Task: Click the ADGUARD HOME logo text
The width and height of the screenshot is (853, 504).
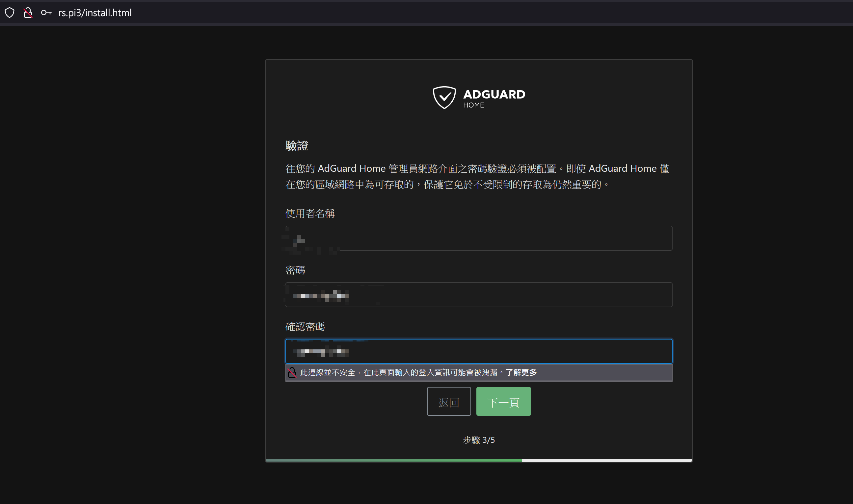Action: [x=494, y=98]
